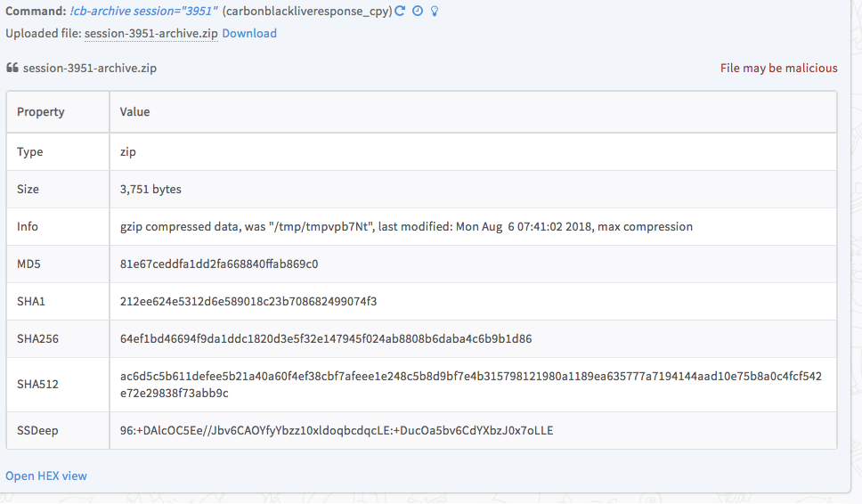Select the SHA1 hash value
862x504 pixels.
(x=248, y=301)
